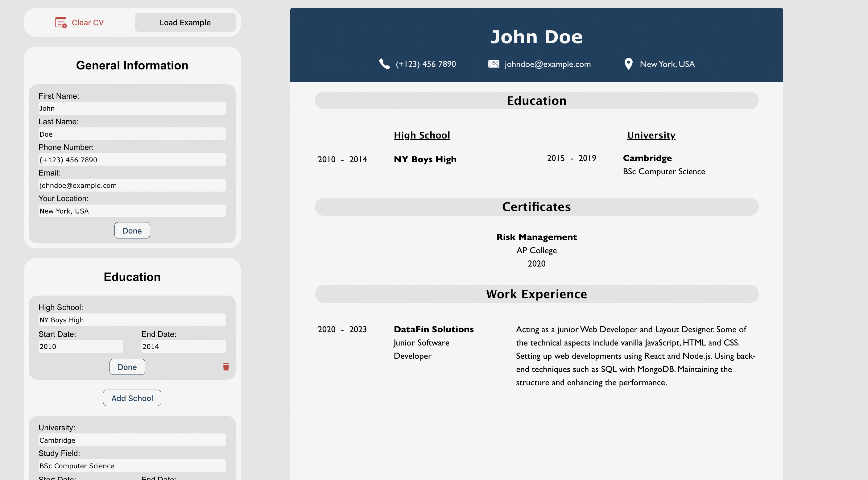Viewport: 868px width, 480px height.
Task: Click the Email input showing johndoe@example.com
Action: click(132, 185)
